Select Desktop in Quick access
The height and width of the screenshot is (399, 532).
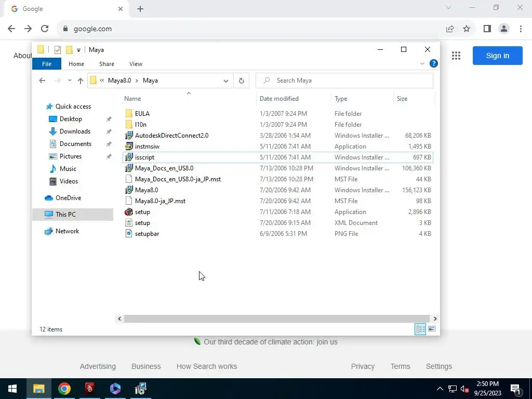click(71, 119)
